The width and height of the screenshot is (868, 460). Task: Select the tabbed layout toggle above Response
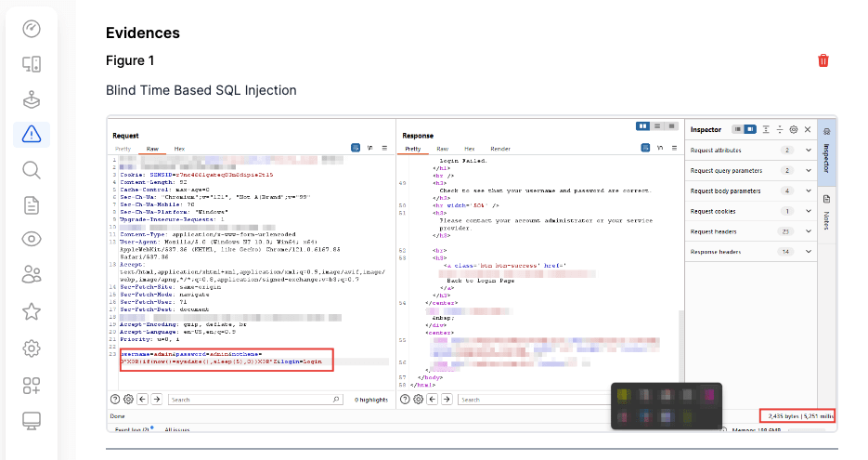click(671, 126)
